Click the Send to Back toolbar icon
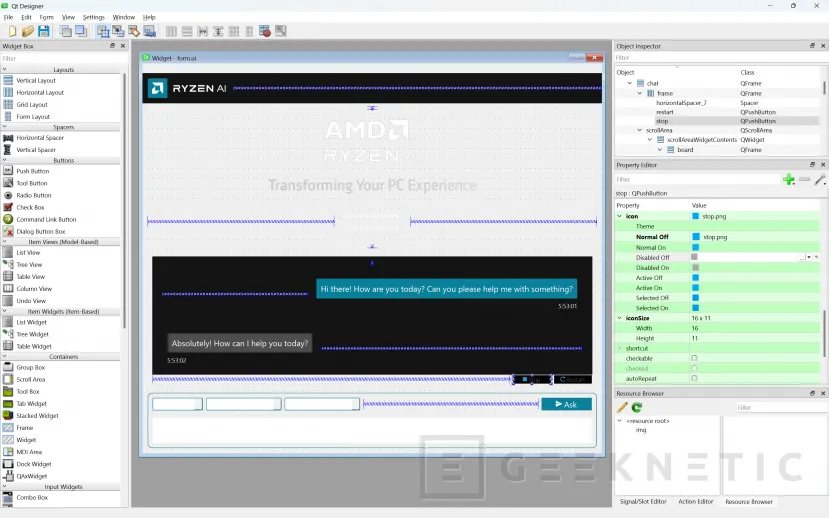829x518 pixels. (66, 31)
